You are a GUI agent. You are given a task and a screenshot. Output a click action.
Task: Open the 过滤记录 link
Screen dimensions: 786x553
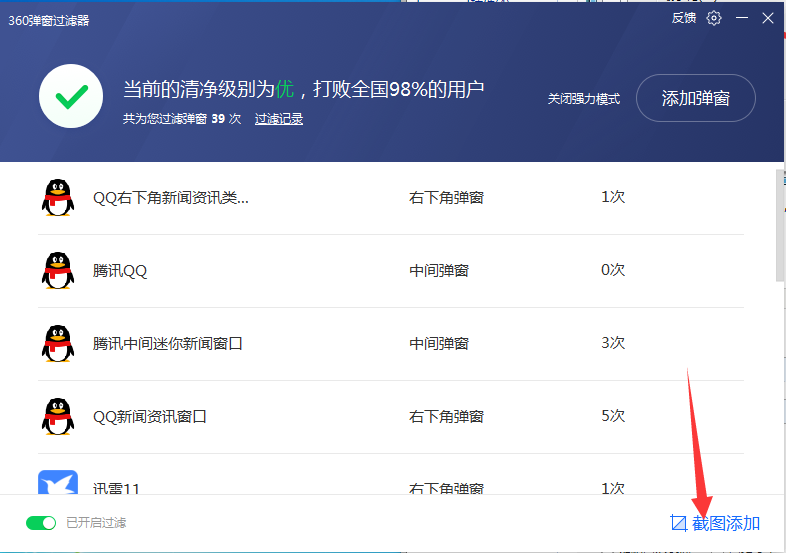(279, 119)
